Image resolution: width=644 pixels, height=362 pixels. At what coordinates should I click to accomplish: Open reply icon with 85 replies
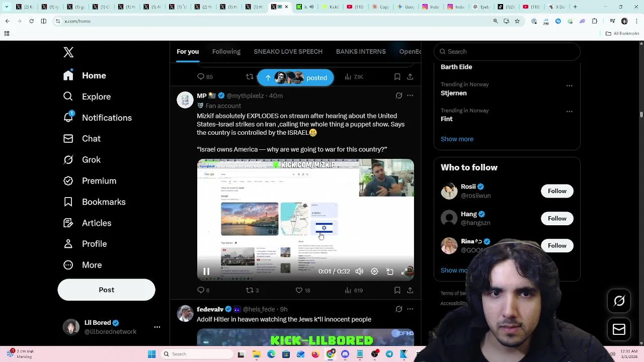(205, 77)
